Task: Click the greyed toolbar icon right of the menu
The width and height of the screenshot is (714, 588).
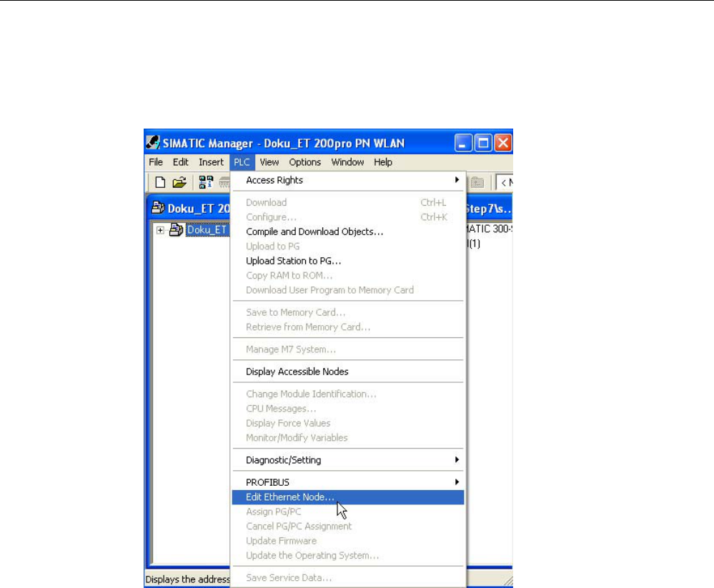Action: pos(477,182)
